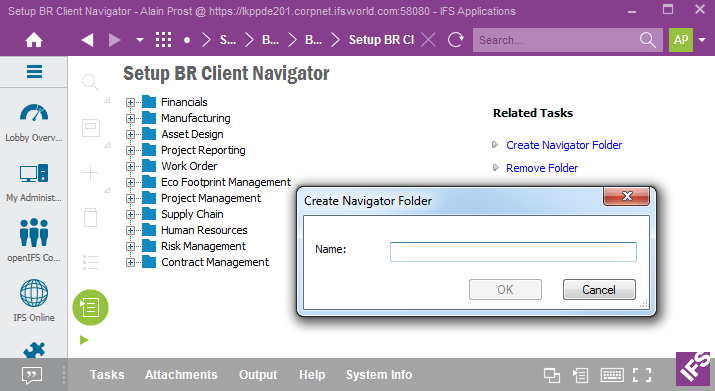Open the openIFS Community people icon
This screenshot has height=391, width=715.
34,233
